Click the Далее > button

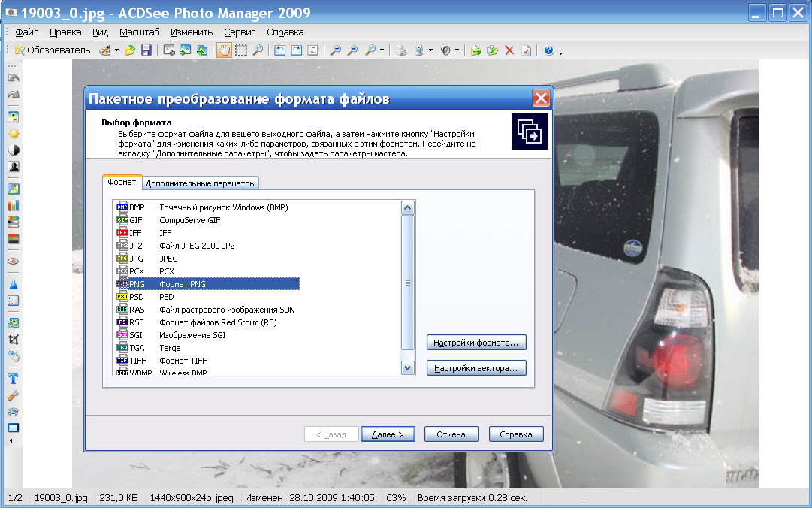[x=388, y=434]
